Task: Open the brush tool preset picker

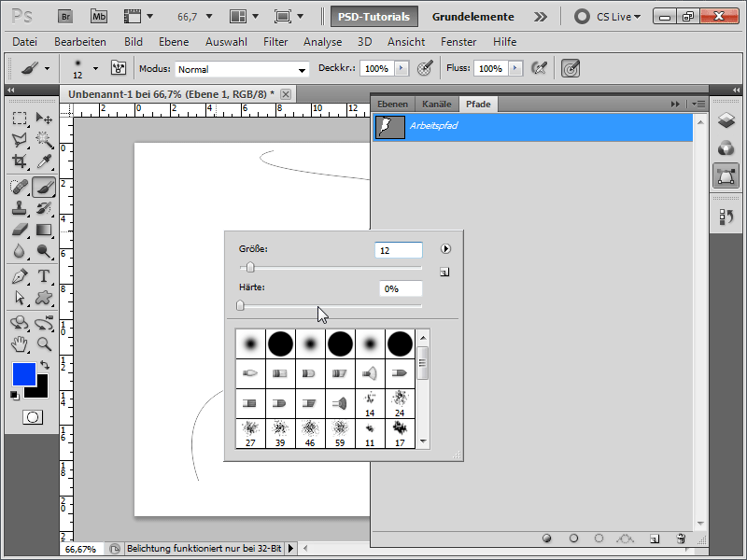Action: 35,68
